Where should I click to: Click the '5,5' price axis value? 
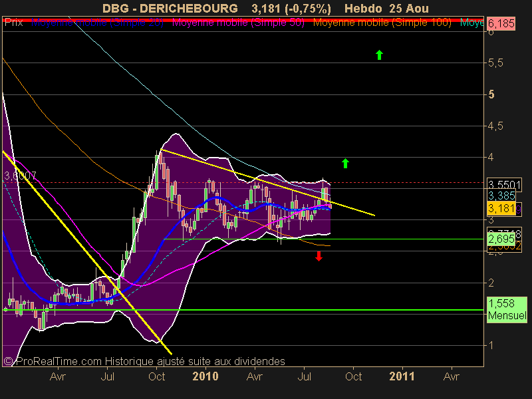pyautogui.click(x=495, y=63)
